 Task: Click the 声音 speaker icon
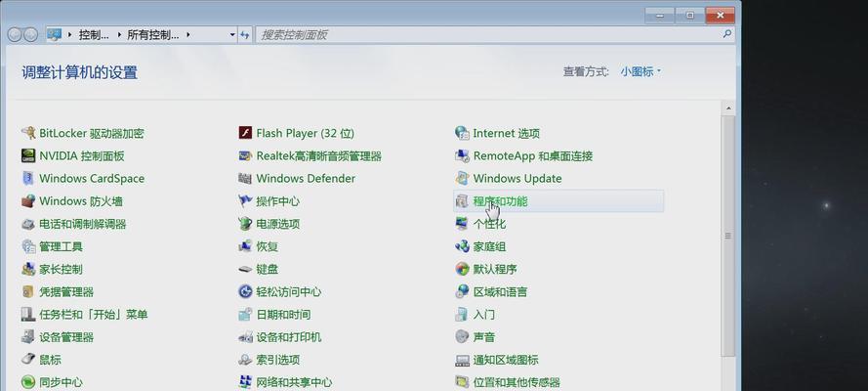tap(462, 336)
